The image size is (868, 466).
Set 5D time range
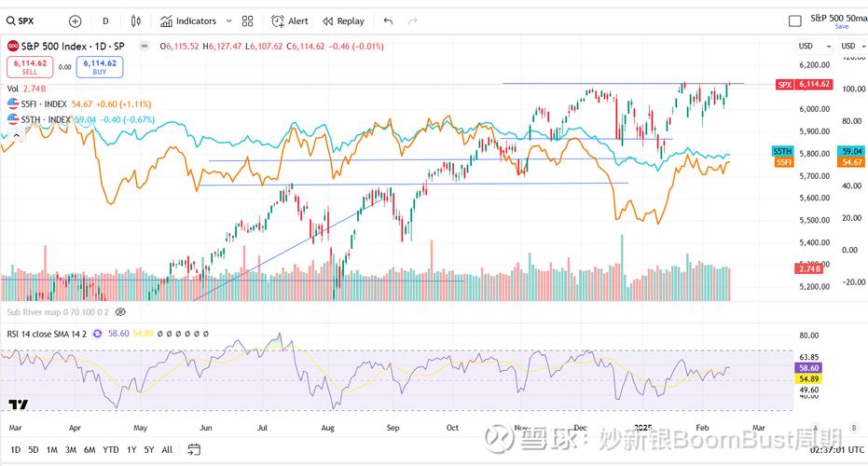(x=34, y=450)
